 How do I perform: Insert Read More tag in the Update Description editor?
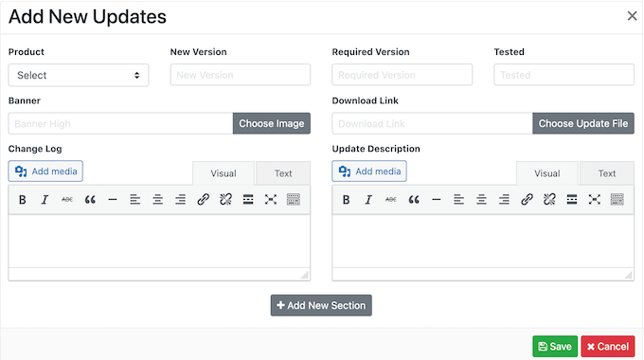(572, 200)
